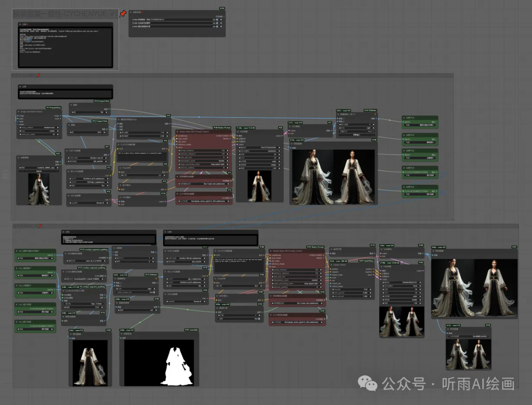Collapse the Image and Mask Resize node via its title dot

pos(19,111)
